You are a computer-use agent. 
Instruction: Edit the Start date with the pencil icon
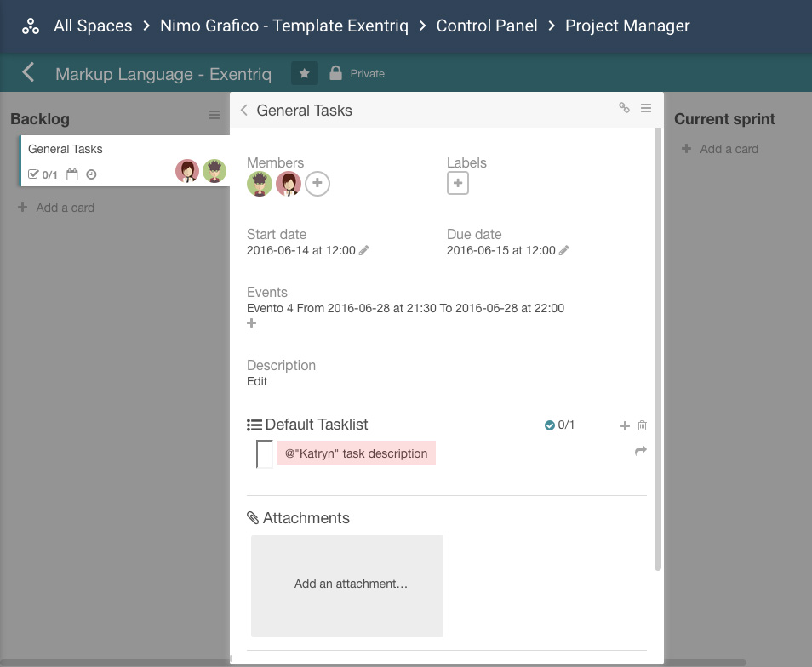[364, 250]
